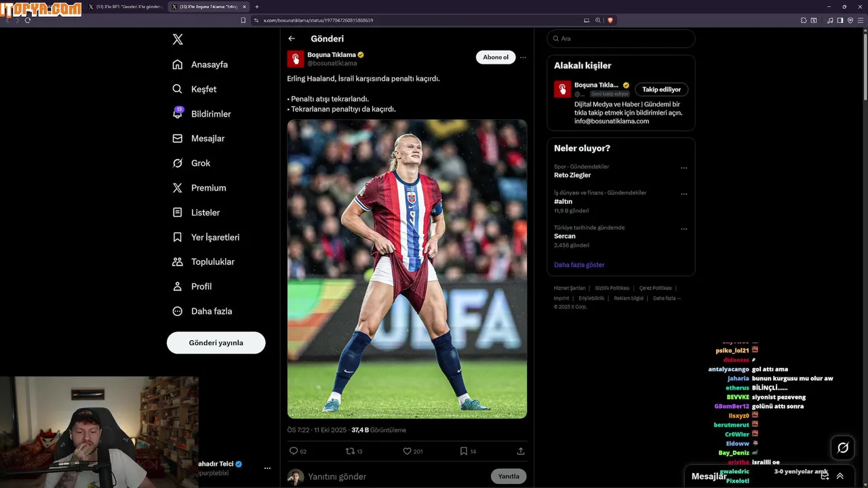Click the browser address bar URL
868x488 pixels.
click(x=318, y=20)
